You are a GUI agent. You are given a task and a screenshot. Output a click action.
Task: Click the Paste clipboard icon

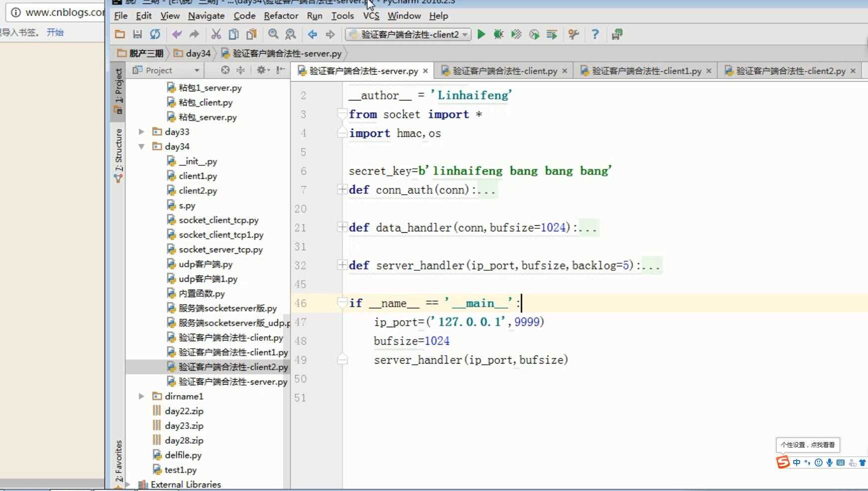(251, 34)
